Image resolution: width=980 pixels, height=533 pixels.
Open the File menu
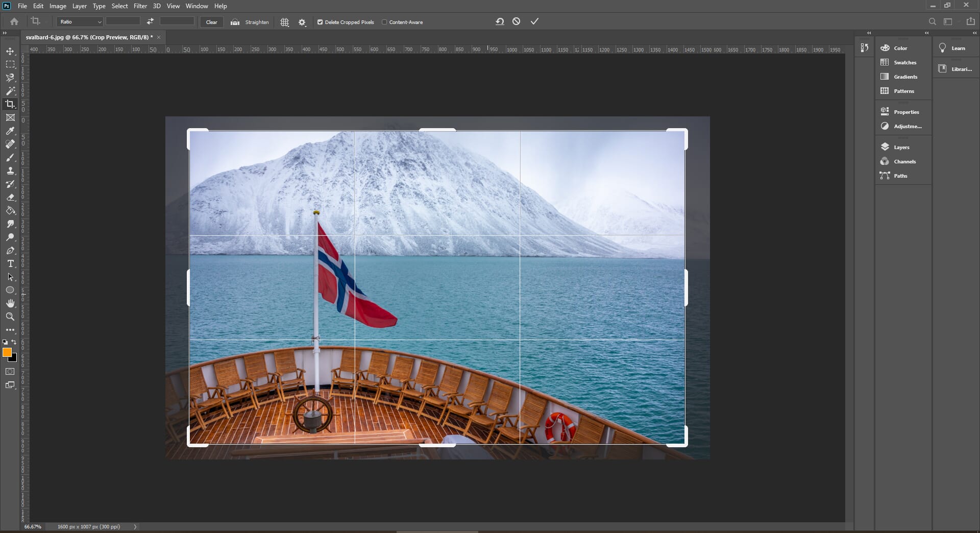(x=22, y=6)
